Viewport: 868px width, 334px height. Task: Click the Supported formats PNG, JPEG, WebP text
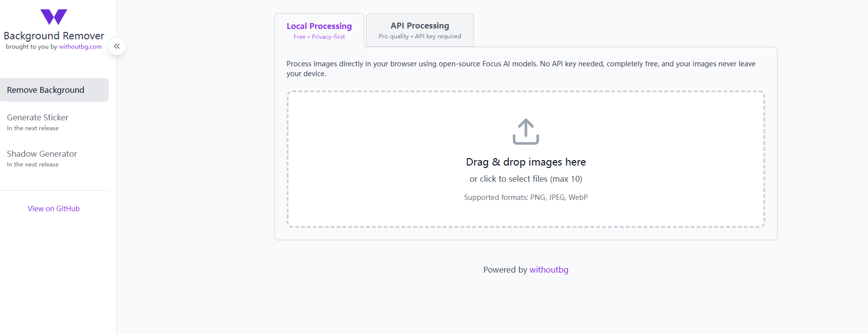(x=525, y=197)
